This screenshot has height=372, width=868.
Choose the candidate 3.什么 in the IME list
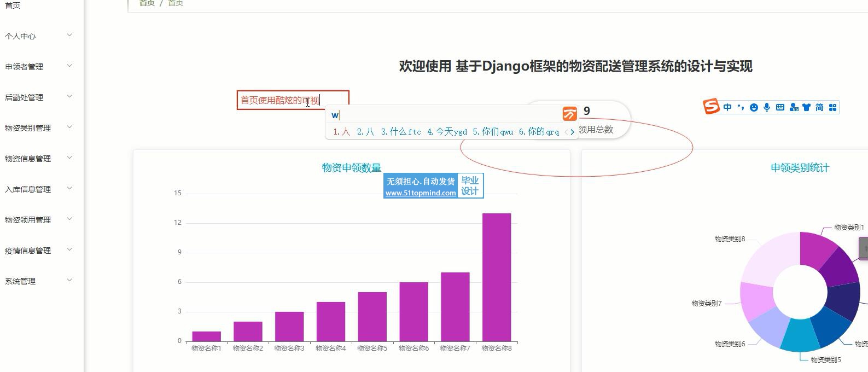coord(400,132)
